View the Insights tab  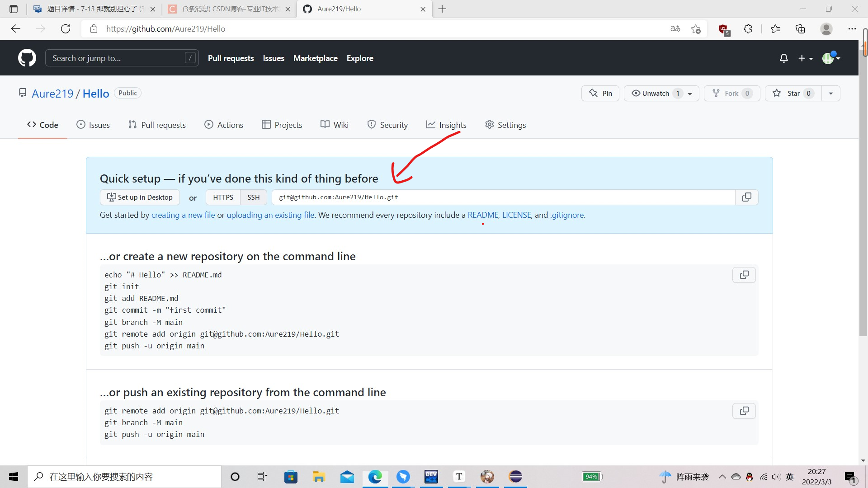point(446,125)
